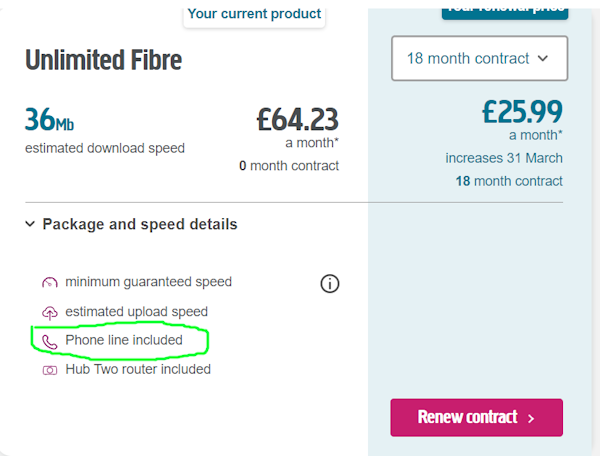
Task: Click the Hub Two router icon
Action: tap(50, 370)
